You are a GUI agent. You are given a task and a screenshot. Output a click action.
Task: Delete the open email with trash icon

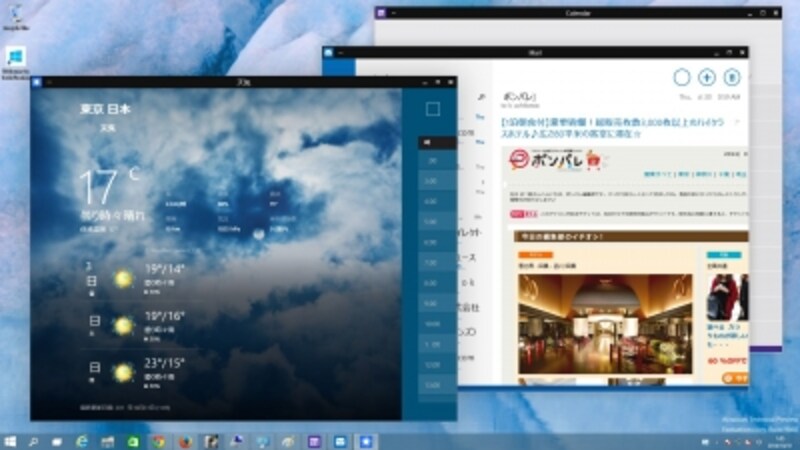pyautogui.click(x=732, y=78)
